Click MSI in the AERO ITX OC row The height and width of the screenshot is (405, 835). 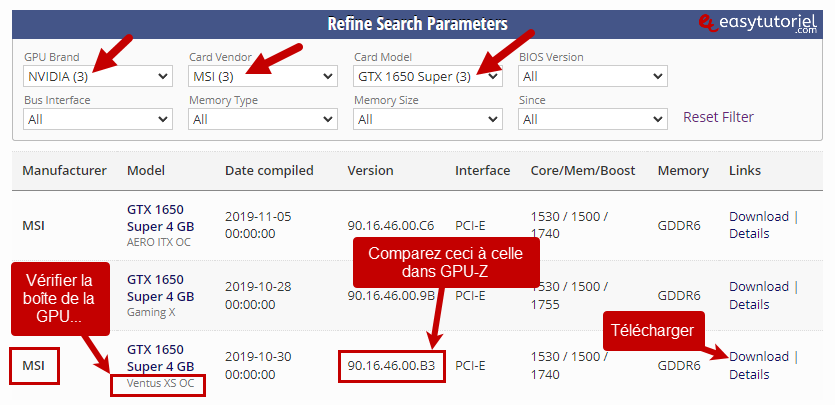point(33,226)
